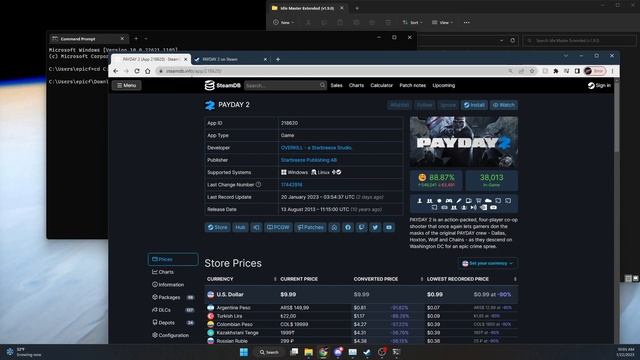Open the OVERKILL developer link
The height and width of the screenshot is (360, 640).
(316, 148)
